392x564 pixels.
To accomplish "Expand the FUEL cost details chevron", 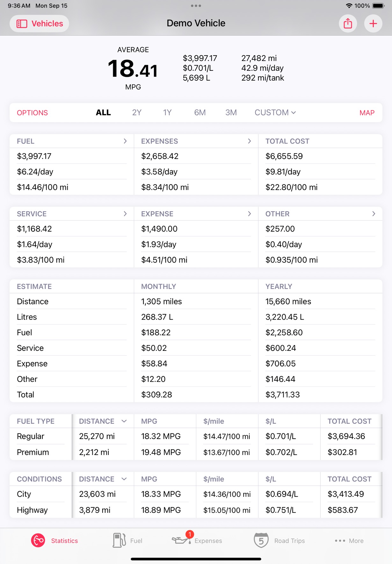I will pyautogui.click(x=125, y=141).
